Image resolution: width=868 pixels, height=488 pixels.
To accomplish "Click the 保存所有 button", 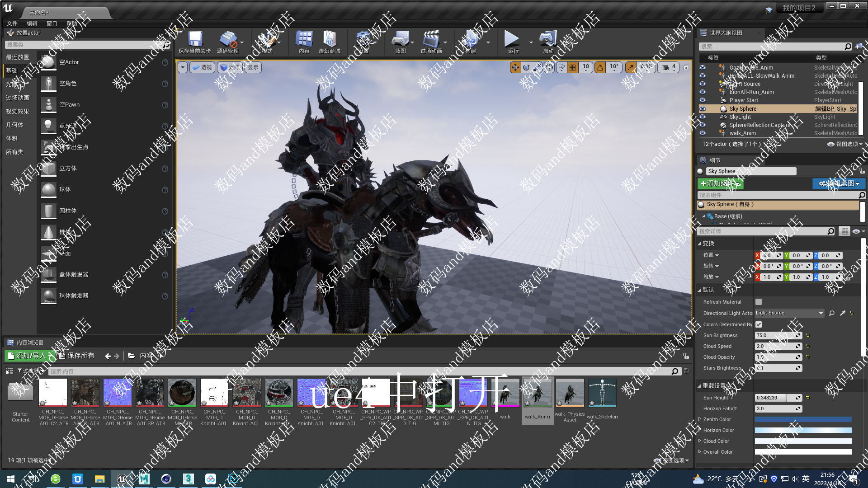I will [x=77, y=356].
